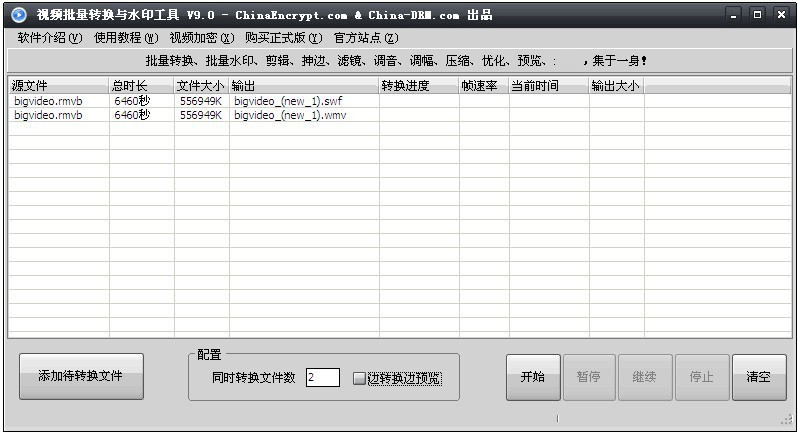Image resolution: width=798 pixels, height=433 pixels.
Task: Open the 使用教程 menu
Action: pyautogui.click(x=126, y=38)
